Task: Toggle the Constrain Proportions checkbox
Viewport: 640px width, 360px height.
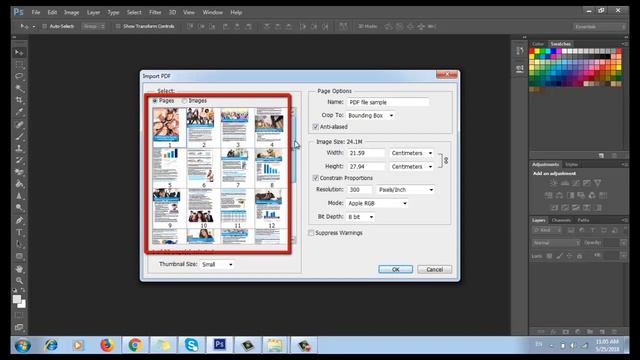Action: click(315, 178)
